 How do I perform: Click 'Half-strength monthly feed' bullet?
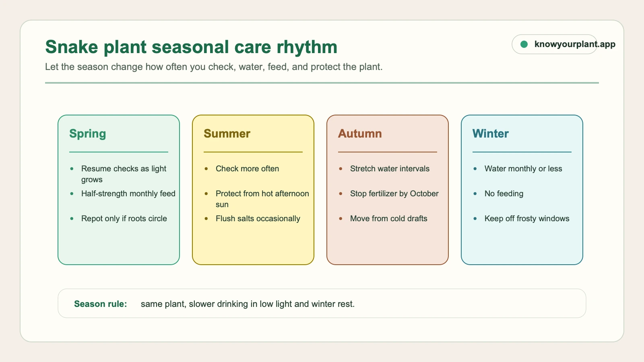pos(128,193)
